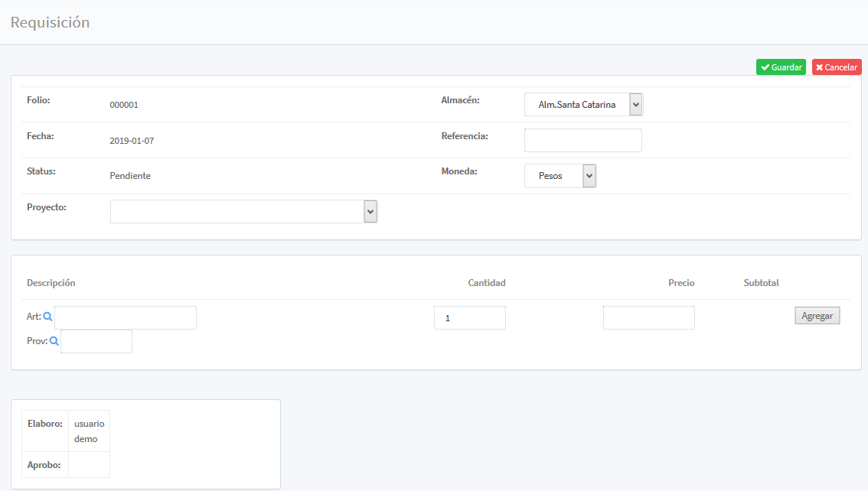Viewport: 868px width, 491px height.
Task: Open the Proyecto dropdown list
Action: tap(243, 212)
